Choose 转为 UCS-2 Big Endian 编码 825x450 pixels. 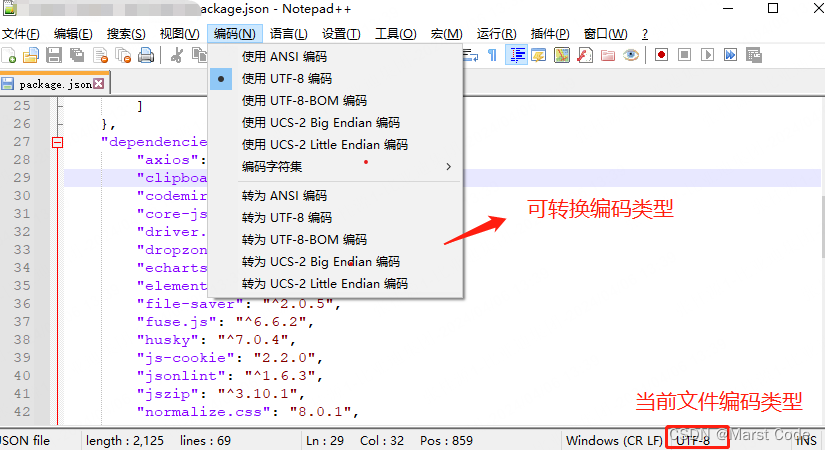(336, 262)
